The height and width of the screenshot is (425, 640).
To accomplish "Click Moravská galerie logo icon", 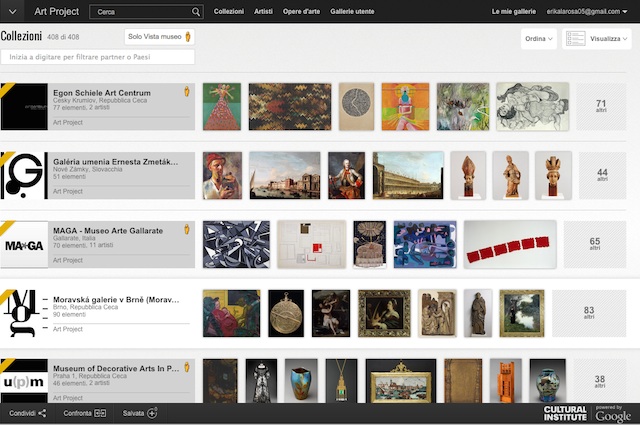I will click(x=24, y=314).
